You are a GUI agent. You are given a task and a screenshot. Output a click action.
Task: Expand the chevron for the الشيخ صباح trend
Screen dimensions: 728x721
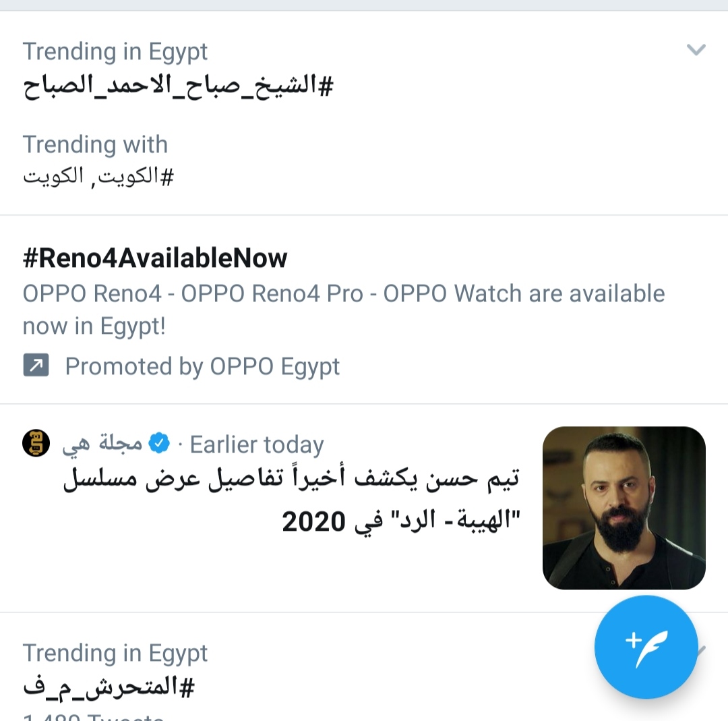pyautogui.click(x=696, y=50)
